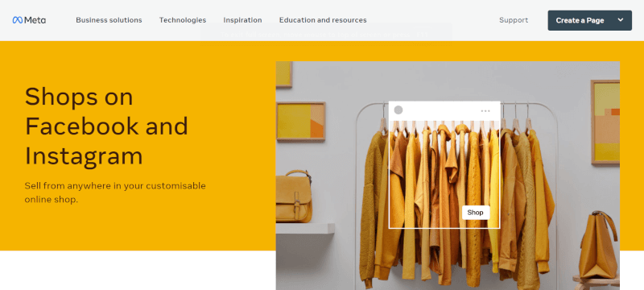Open Education and resources menu
This screenshot has height=290, width=644.
tap(323, 20)
